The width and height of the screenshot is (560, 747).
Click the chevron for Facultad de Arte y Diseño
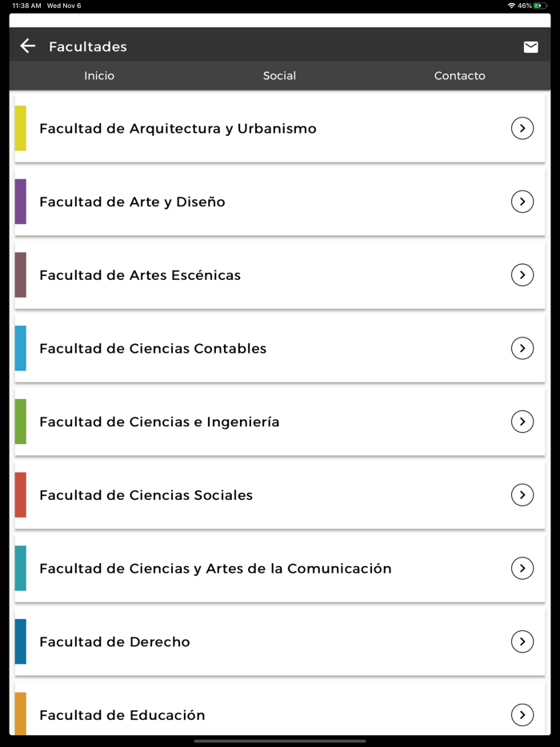click(x=522, y=202)
